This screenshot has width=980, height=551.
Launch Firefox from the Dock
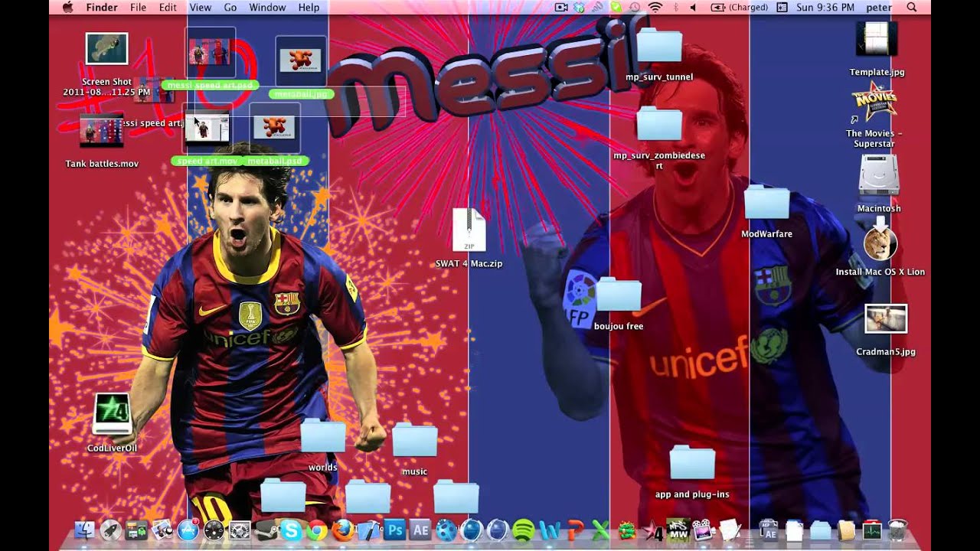point(344,530)
